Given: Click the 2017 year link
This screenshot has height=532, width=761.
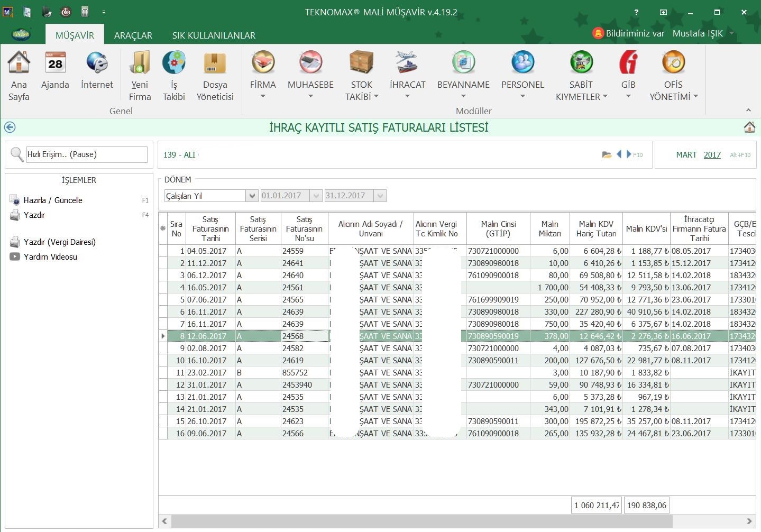Looking at the screenshot, I should coord(712,155).
